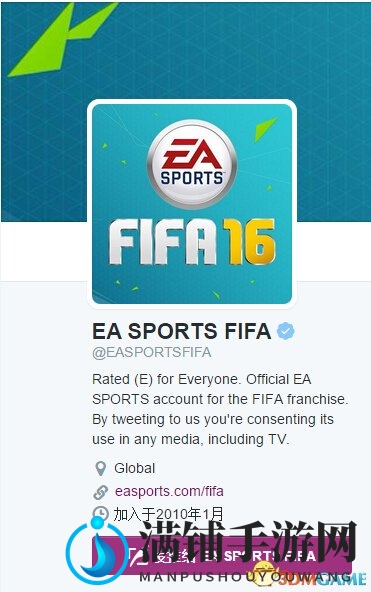Viewport: 371px width, 592px height.
Task: Click the EA SPORTS round logo
Action: (x=192, y=164)
